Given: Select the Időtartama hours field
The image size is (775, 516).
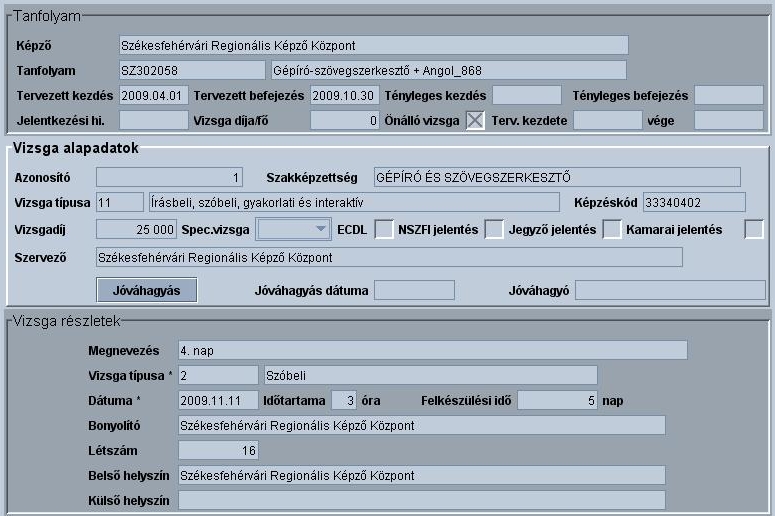Looking at the screenshot, I should coord(343,400).
